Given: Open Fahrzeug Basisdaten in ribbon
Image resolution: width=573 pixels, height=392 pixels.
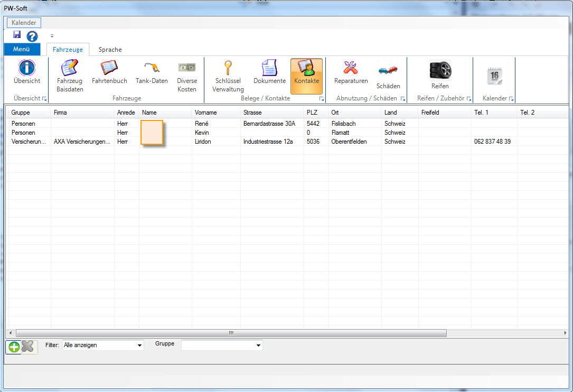Looking at the screenshot, I should click(70, 69).
